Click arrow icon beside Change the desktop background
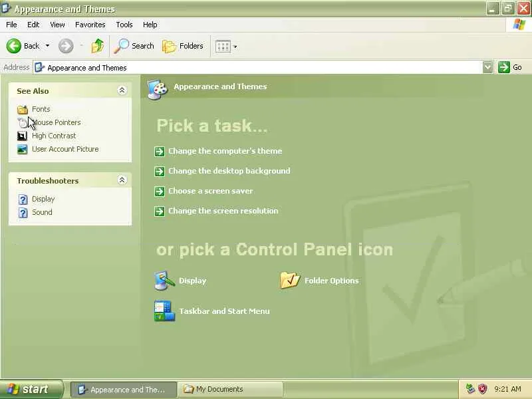This screenshot has width=532, height=399. (160, 172)
